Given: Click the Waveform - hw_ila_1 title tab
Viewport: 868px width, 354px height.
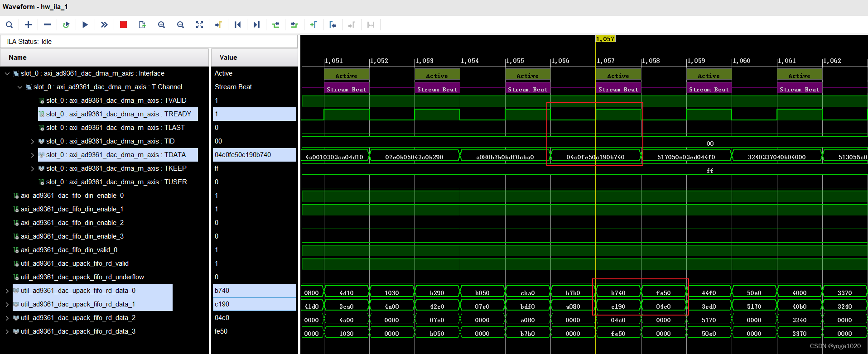Looking at the screenshot, I should pos(35,7).
